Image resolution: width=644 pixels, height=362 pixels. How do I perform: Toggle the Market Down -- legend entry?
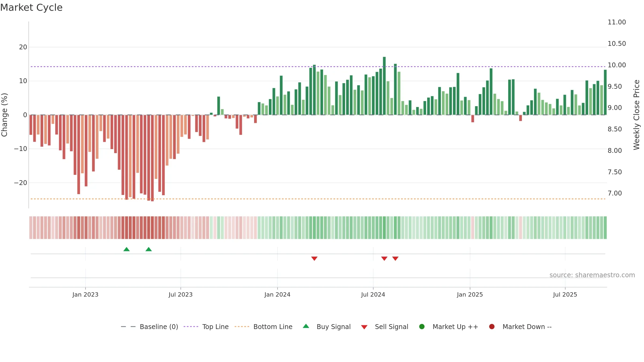coord(520,327)
